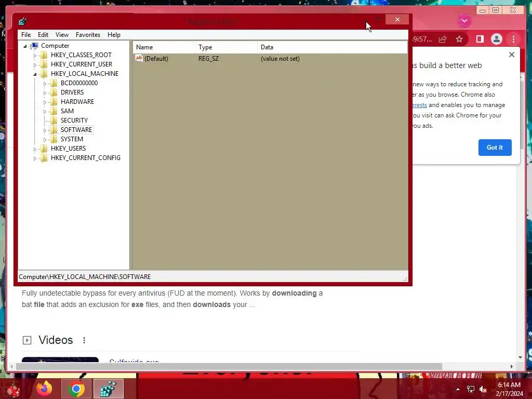Sort by the Name column header
Screen dimensions: 532x399
click(163, 47)
